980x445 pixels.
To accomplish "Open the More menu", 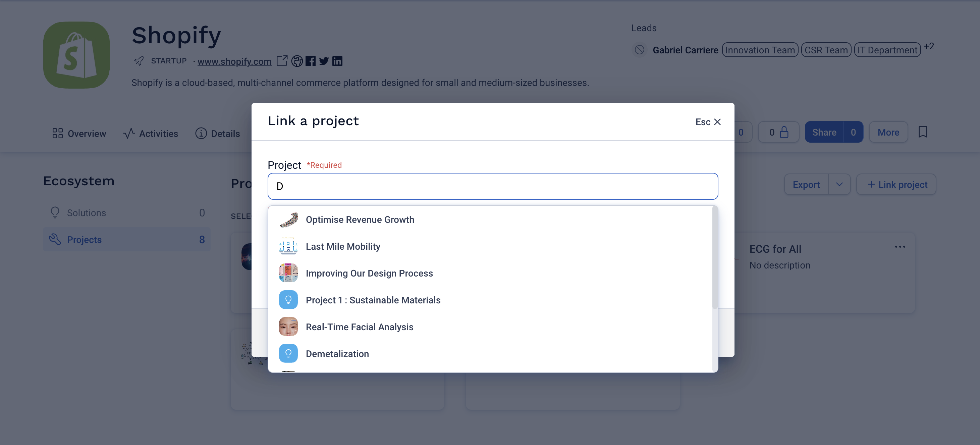I will (888, 132).
